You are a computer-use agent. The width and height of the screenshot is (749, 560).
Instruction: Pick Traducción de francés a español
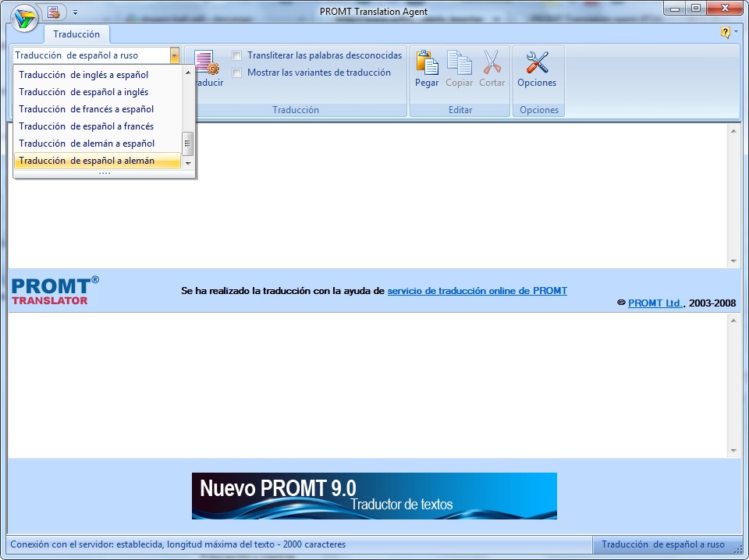98,109
